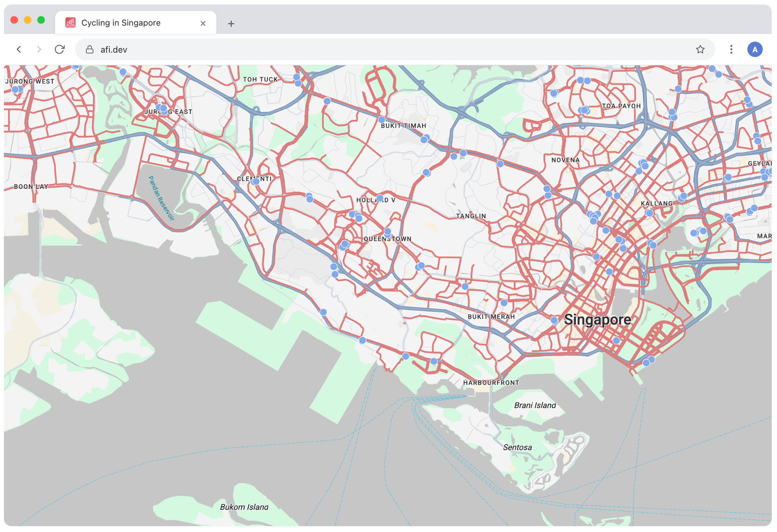Click the Cycling in Singapore tab favicon
This screenshot has height=532, width=777.
[70, 23]
